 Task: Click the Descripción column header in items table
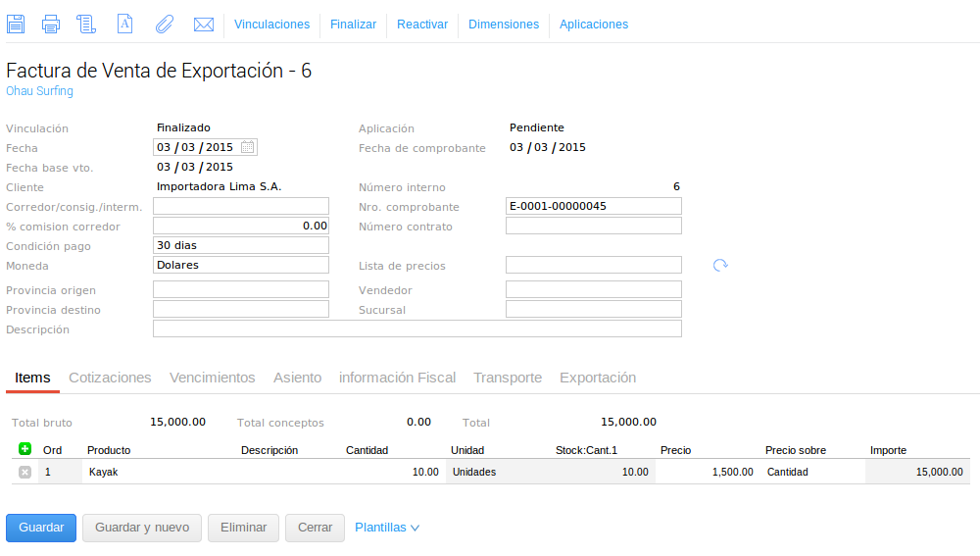tap(269, 450)
